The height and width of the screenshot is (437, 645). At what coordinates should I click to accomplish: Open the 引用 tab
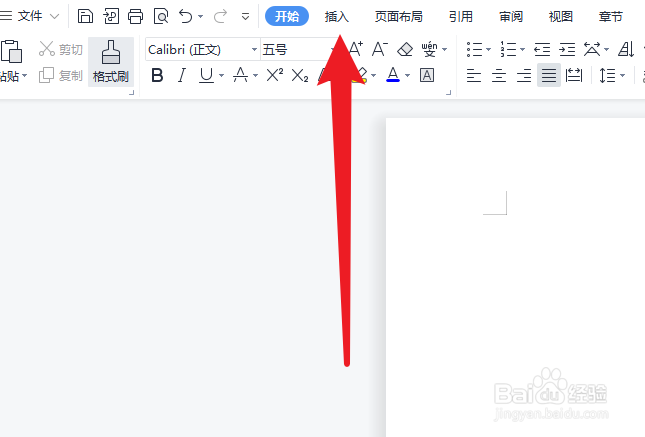tap(461, 16)
